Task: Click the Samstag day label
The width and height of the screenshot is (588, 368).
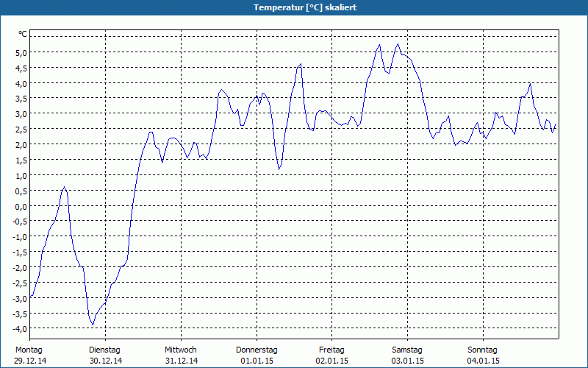Action: (x=407, y=350)
